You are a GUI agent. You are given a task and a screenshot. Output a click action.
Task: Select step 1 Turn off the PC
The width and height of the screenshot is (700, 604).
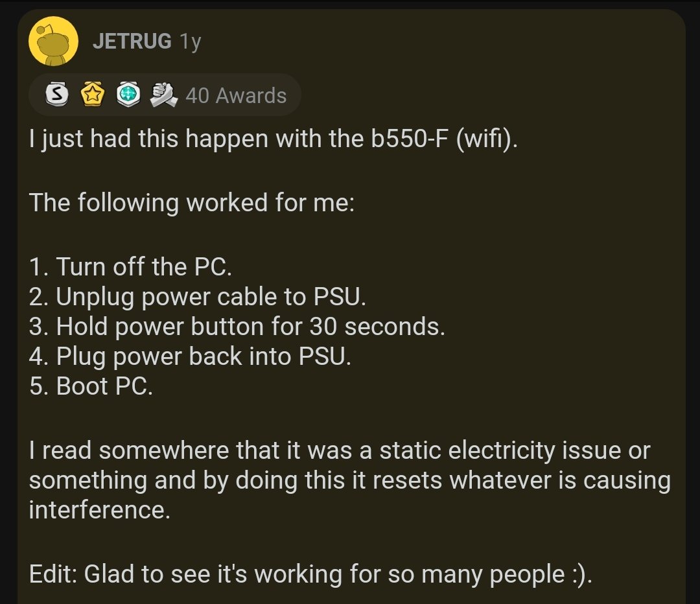pos(131,267)
